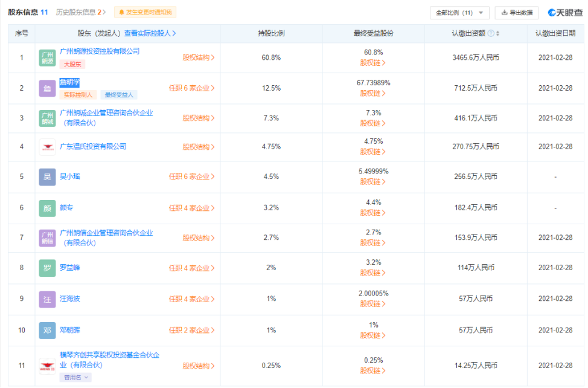The height and width of the screenshot is (388, 588).
Task: Click the 最终受益人 tag
Action: 119,95
